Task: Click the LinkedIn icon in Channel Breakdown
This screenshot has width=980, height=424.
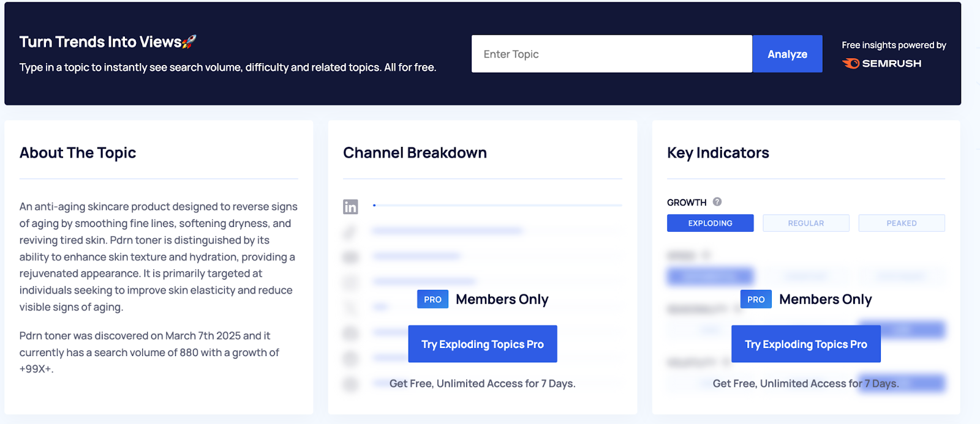Action: tap(350, 207)
